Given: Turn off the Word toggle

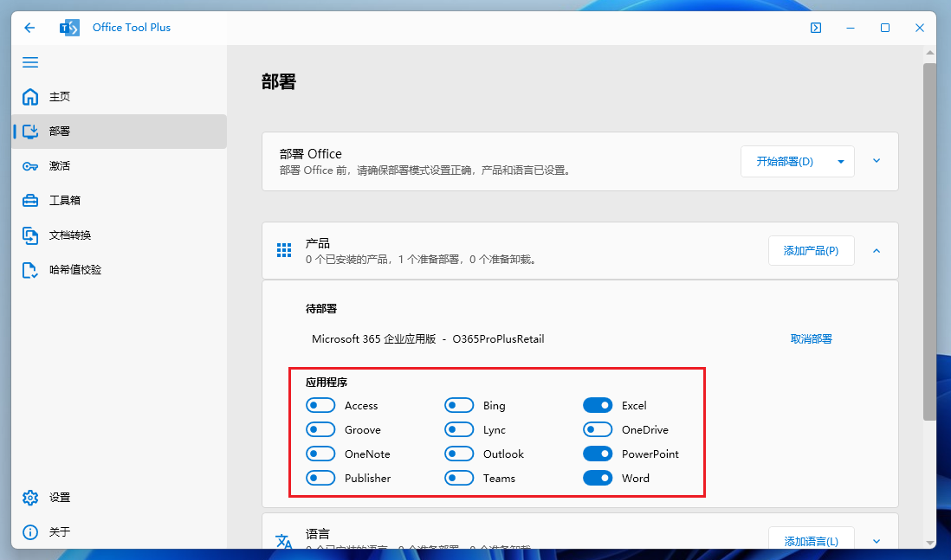Looking at the screenshot, I should tap(598, 478).
